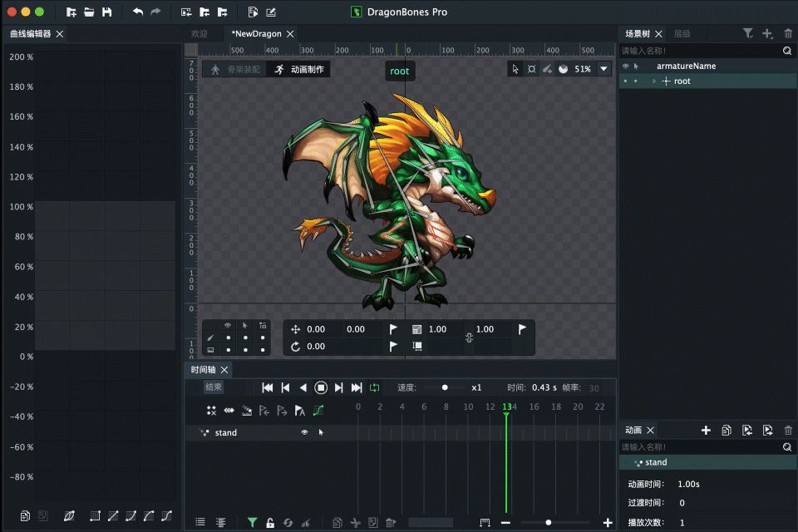
Task: Duplicate animation with the copy icon in 动画 panel
Action: (727, 431)
